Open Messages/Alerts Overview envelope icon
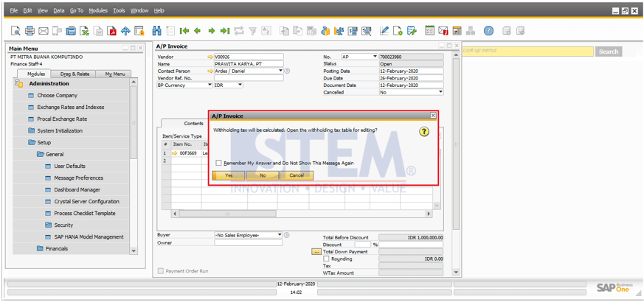 click(x=443, y=30)
